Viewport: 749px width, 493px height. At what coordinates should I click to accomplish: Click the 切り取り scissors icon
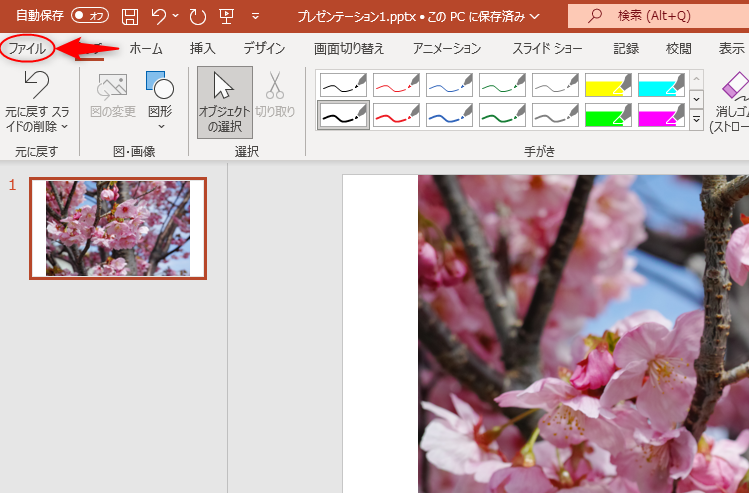pyautogui.click(x=275, y=95)
